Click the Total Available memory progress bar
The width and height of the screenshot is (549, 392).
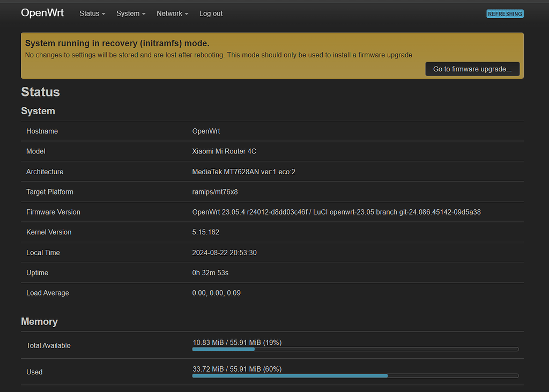coord(355,349)
